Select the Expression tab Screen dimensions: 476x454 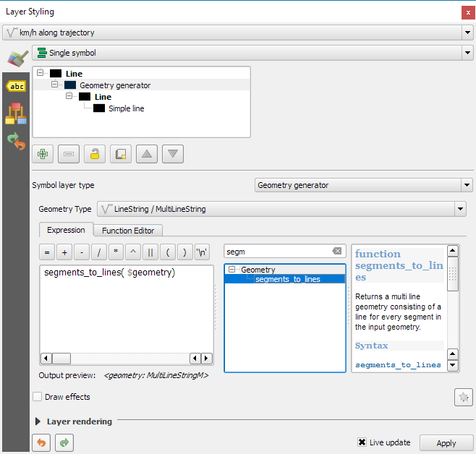(x=66, y=230)
